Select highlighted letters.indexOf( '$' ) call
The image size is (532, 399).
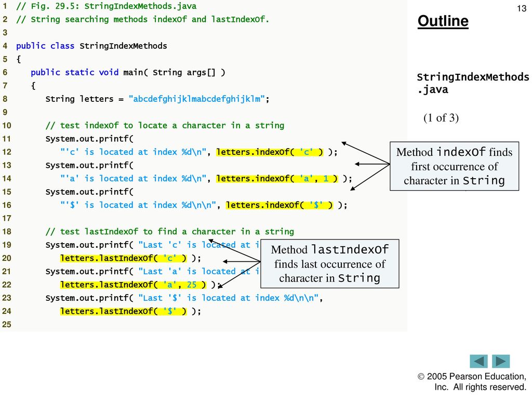[280, 205]
